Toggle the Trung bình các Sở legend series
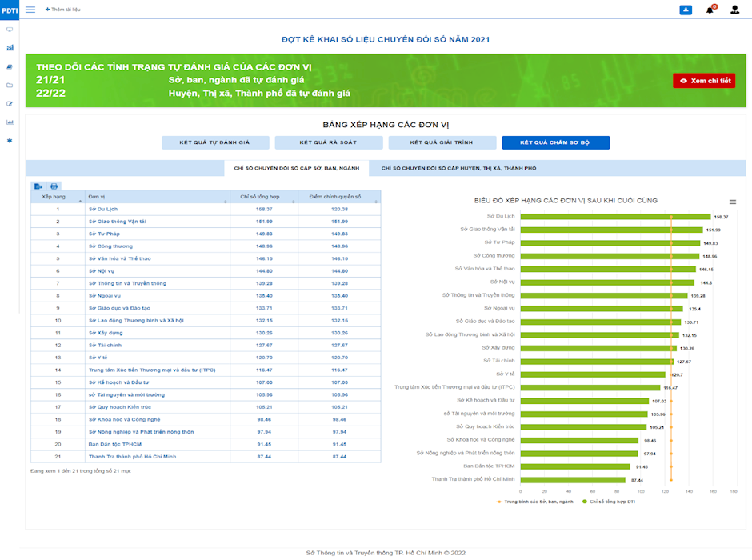 point(534,502)
